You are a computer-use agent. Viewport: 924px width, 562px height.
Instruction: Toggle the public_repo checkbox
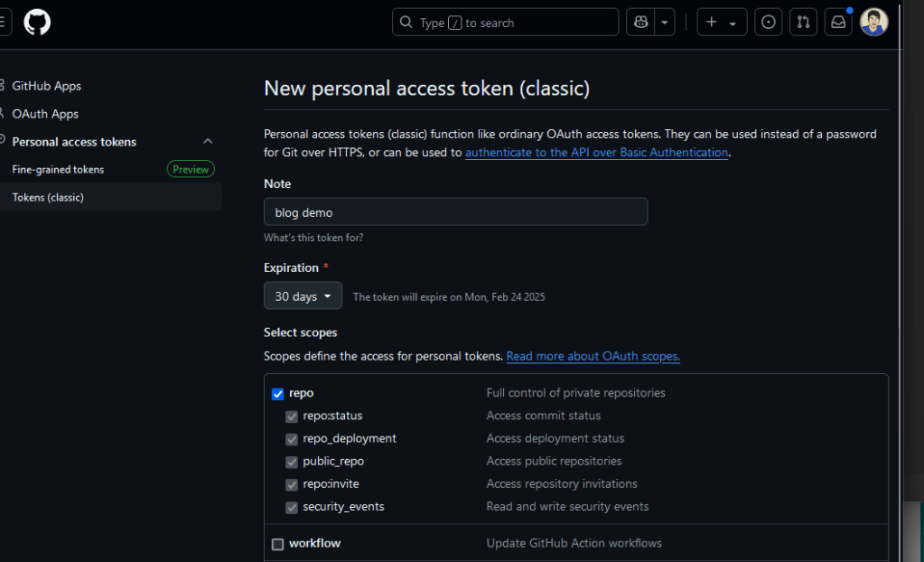pos(292,462)
